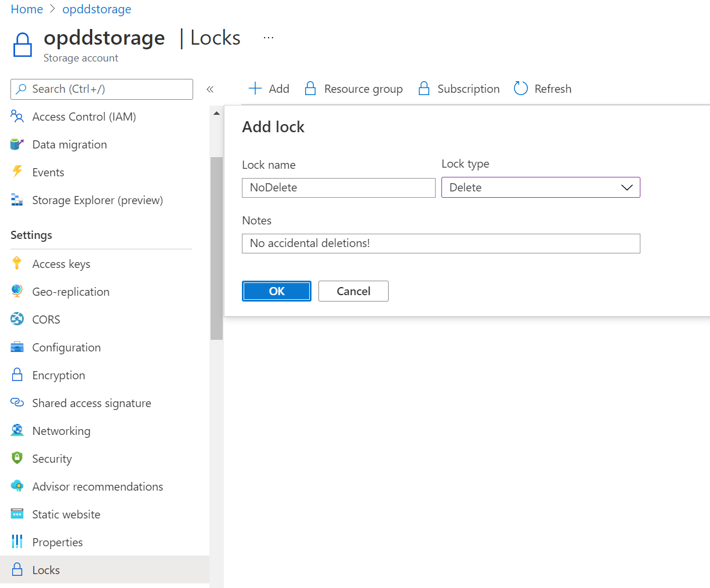Click OK to create the lock
The height and width of the screenshot is (588, 710).
pos(277,291)
